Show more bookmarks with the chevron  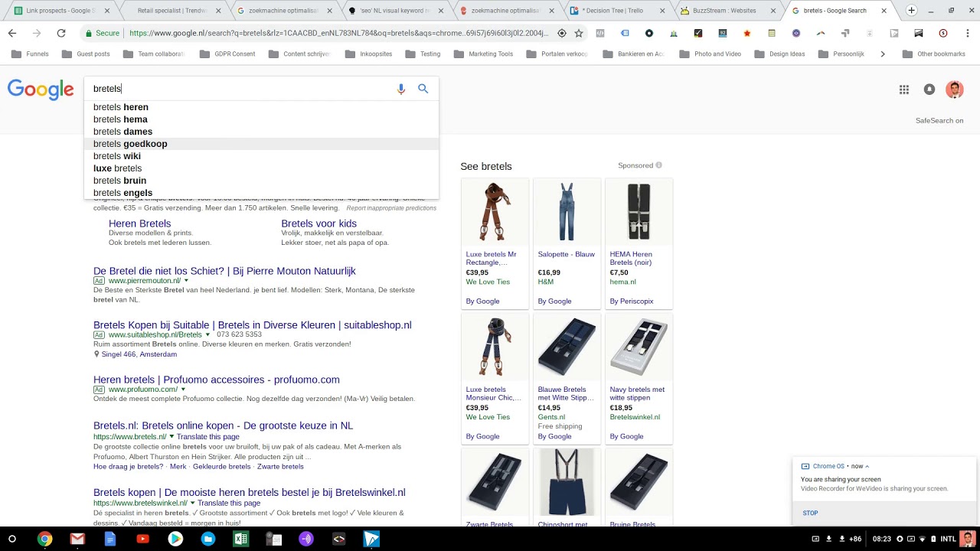883,54
